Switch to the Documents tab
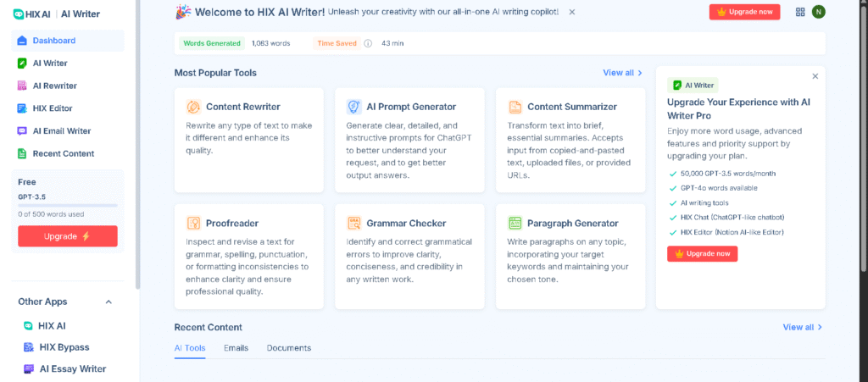 [x=288, y=348]
